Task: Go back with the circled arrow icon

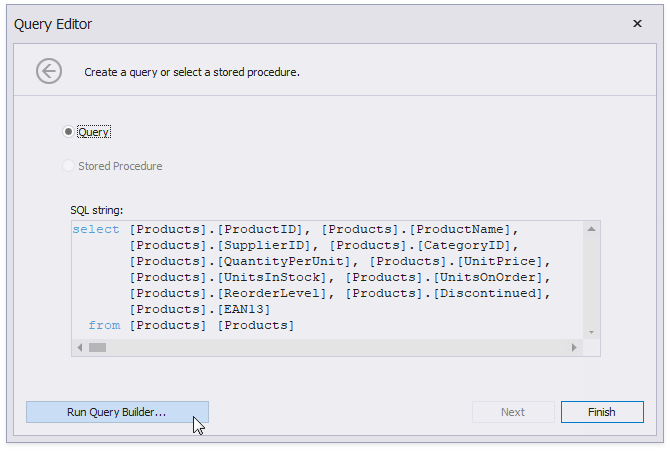Action: click(x=49, y=71)
